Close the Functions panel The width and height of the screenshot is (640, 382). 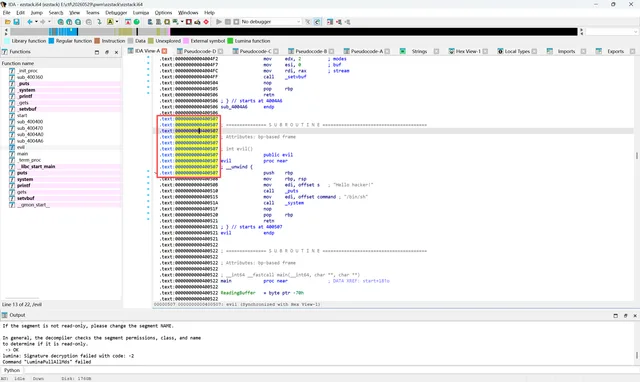pos(116,52)
